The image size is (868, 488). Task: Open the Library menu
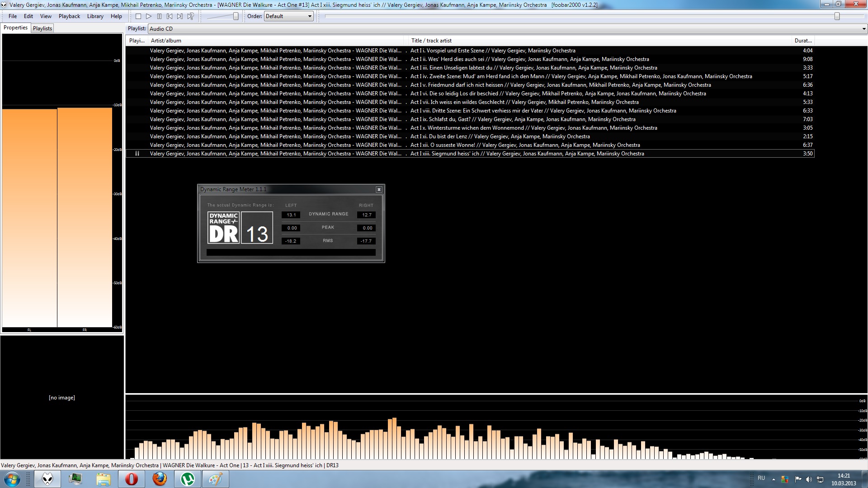[x=95, y=16]
